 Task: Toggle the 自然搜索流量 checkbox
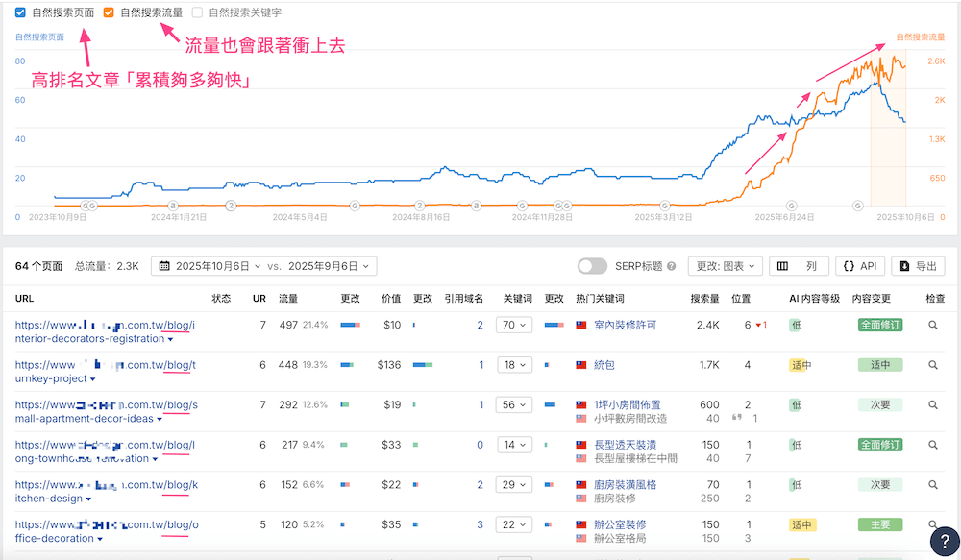[109, 12]
